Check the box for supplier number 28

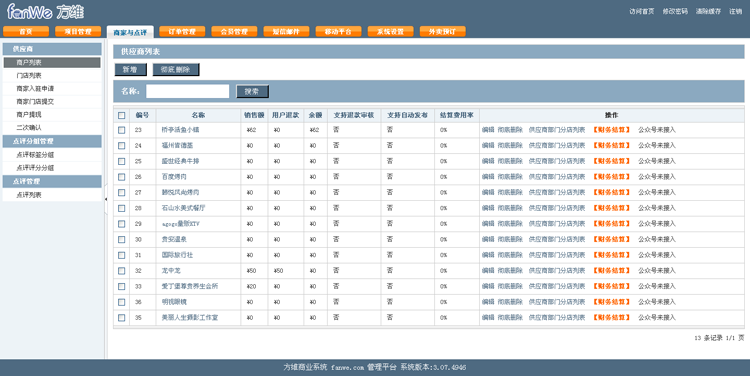click(121, 208)
